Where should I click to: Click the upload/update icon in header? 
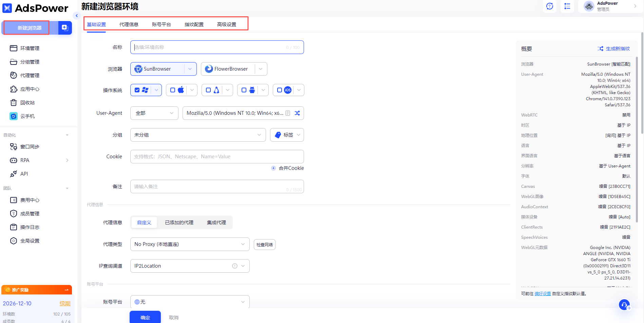coord(550,6)
